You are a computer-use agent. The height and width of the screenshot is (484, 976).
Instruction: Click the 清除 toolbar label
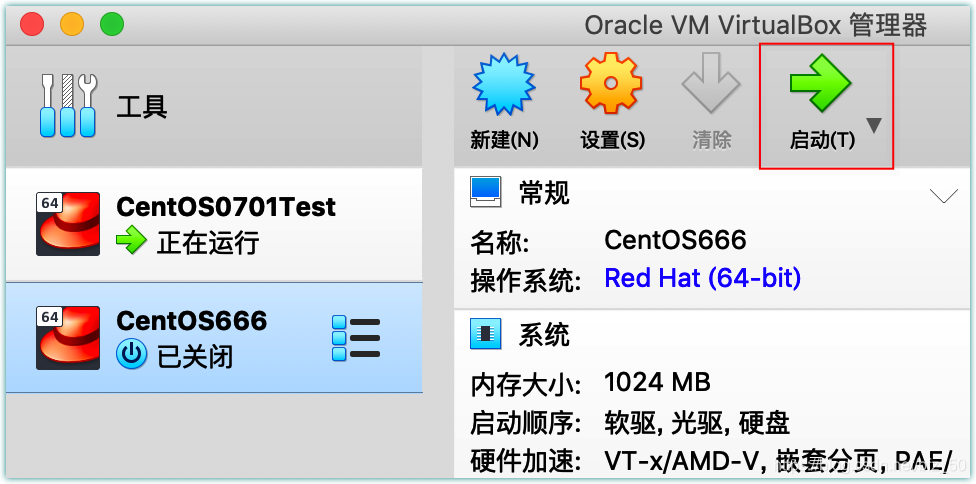tap(711, 141)
